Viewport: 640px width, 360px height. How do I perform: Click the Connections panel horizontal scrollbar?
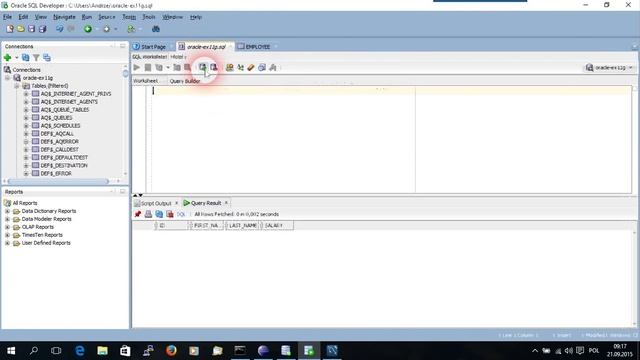[x=58, y=181]
